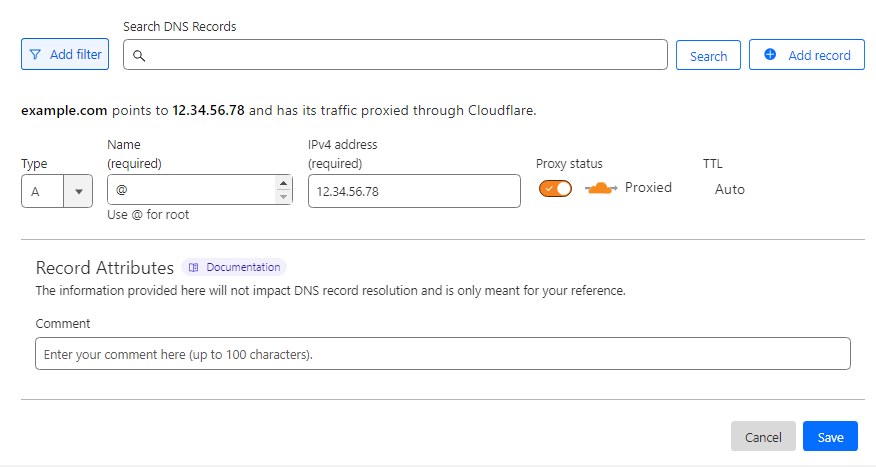Toggle the Proxy status switch off
This screenshot has height=467, width=876.
tap(555, 188)
